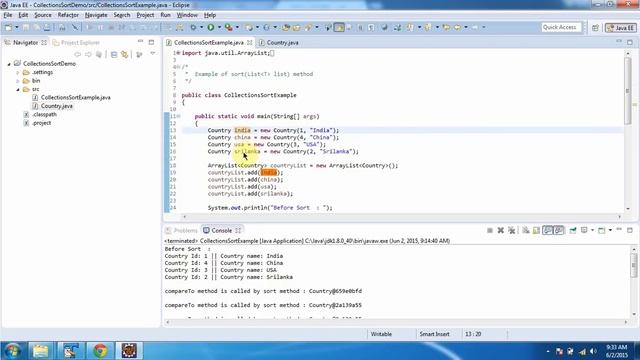Expand the bin folder

point(18,81)
